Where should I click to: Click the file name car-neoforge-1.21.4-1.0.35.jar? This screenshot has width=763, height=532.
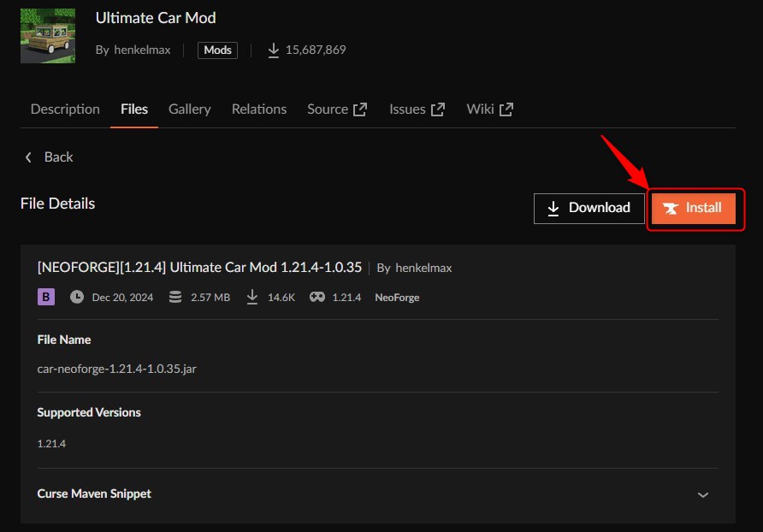[117, 369]
